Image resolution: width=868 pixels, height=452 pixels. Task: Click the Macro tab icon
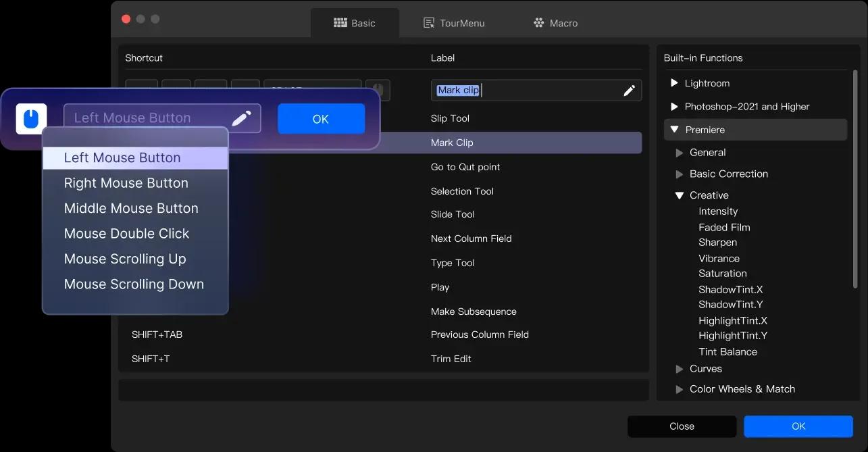point(538,23)
